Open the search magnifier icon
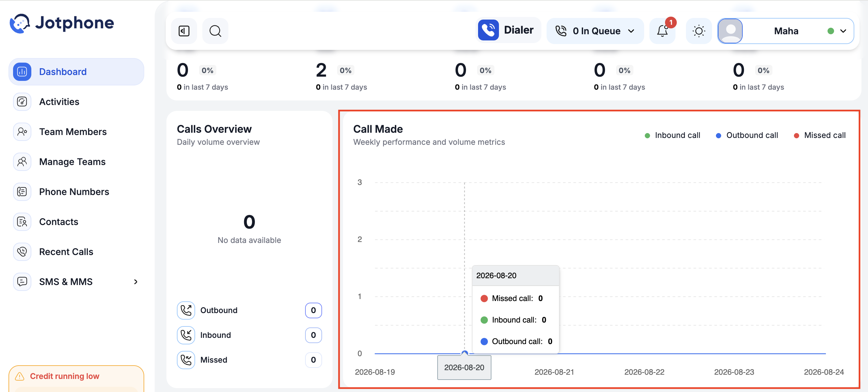 (x=215, y=31)
